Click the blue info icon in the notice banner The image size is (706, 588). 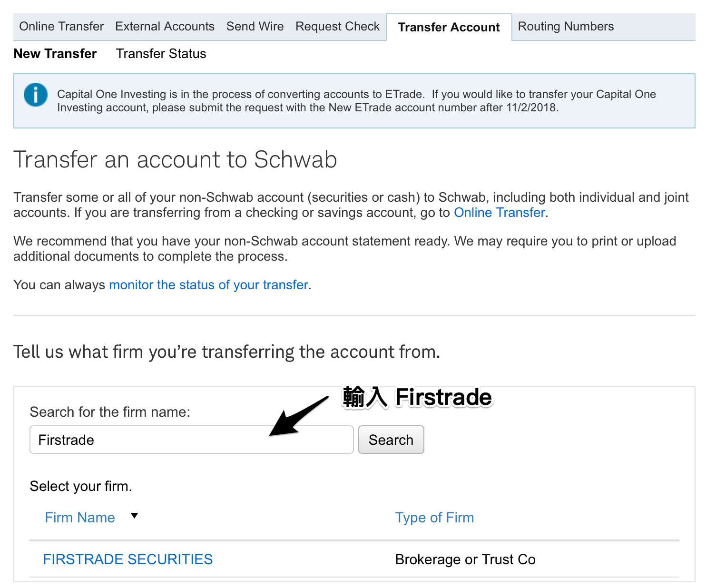tap(36, 95)
